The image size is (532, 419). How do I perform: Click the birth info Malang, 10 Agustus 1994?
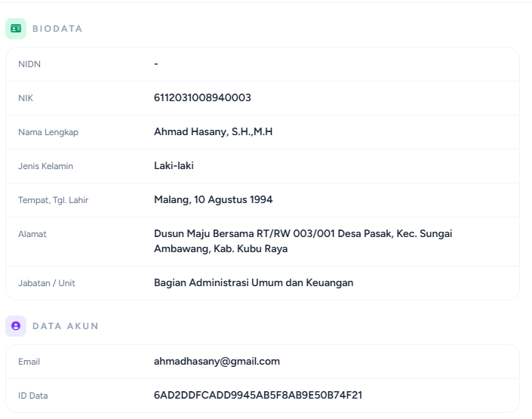coord(213,199)
